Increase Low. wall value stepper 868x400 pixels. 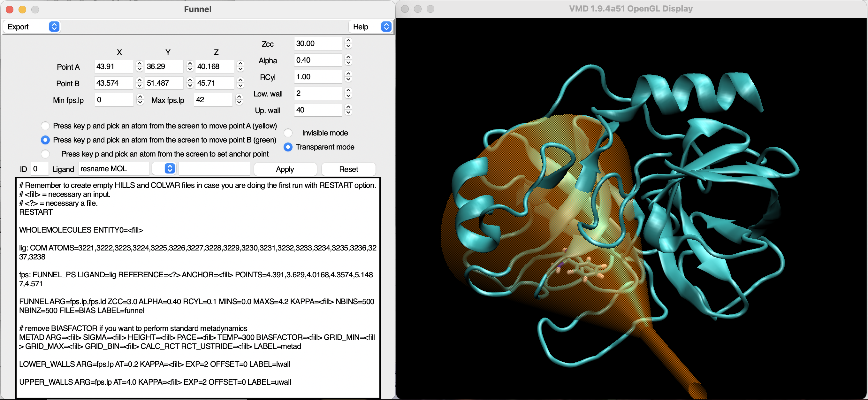348,90
